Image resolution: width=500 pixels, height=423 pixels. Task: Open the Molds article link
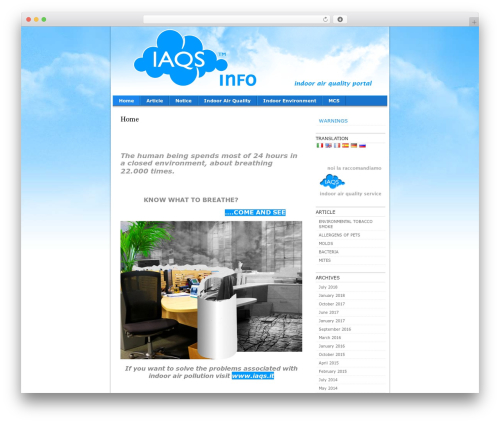point(326,243)
